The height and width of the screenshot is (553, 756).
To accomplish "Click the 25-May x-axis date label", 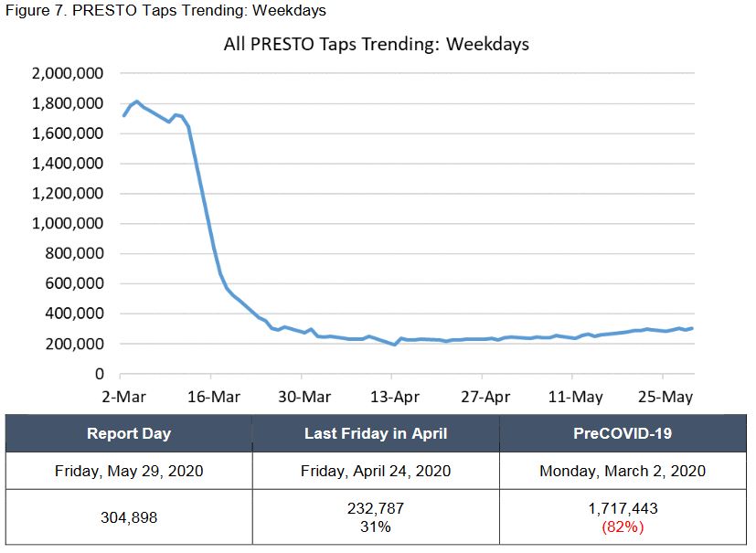I will 662,397.
